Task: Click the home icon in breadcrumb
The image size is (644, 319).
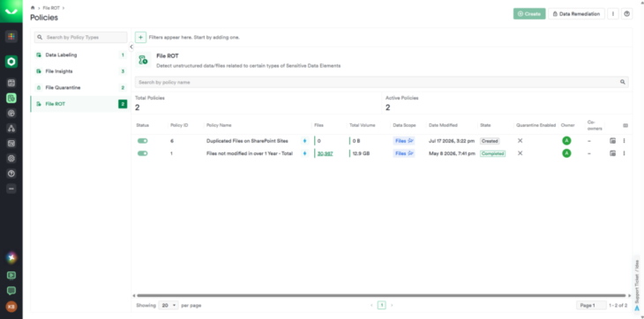Action: click(33, 8)
